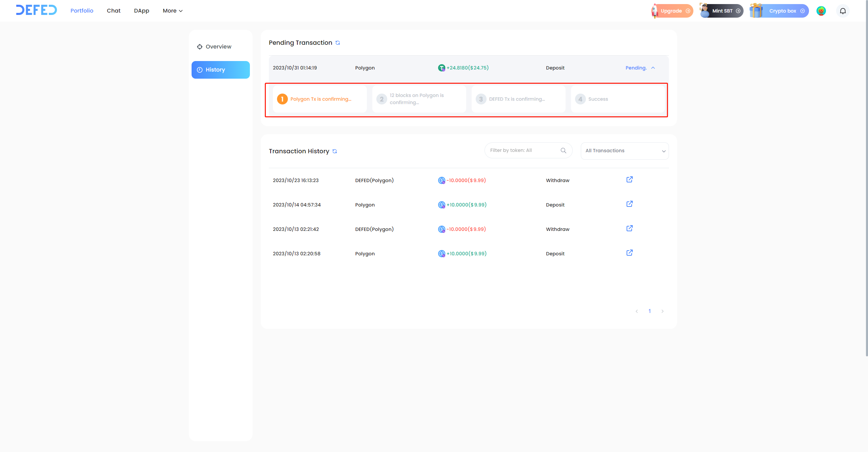868x452 pixels.
Task: Open the All Transactions dropdown
Action: [x=625, y=151]
